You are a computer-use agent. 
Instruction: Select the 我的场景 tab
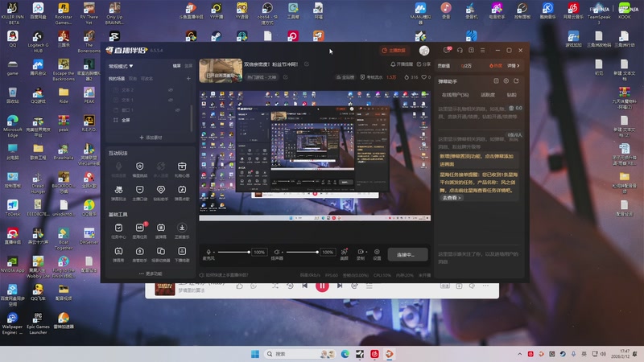tap(117, 78)
